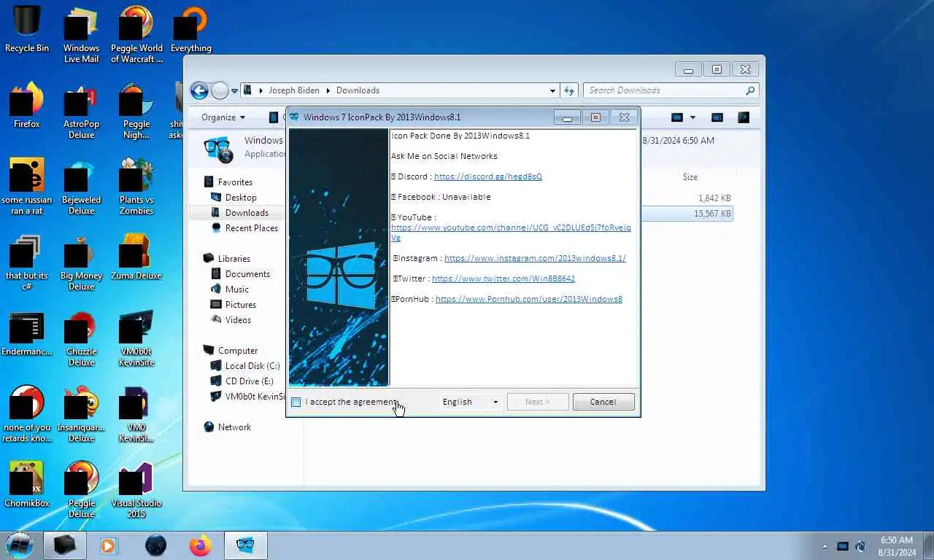Click the Firefox desktop shortcut
The width and height of the screenshot is (934, 560).
(x=27, y=105)
